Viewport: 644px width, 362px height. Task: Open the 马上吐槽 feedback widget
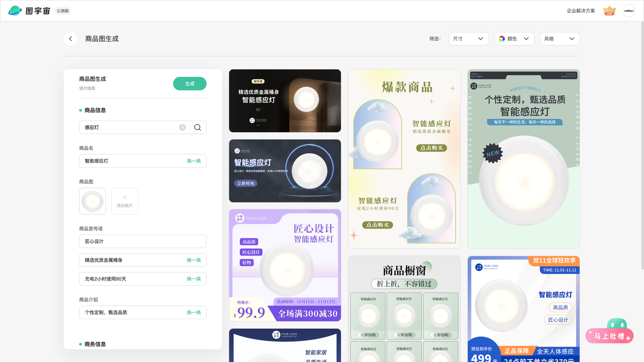point(610,332)
